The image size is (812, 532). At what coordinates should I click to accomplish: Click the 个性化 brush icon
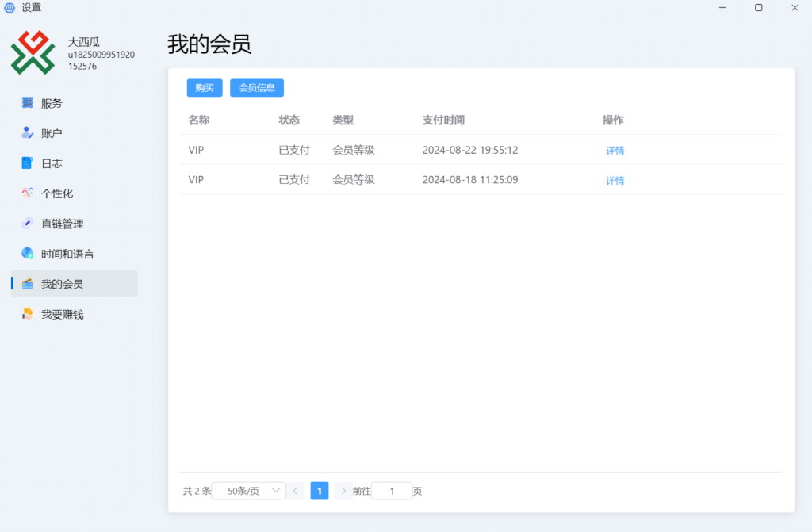[26, 193]
